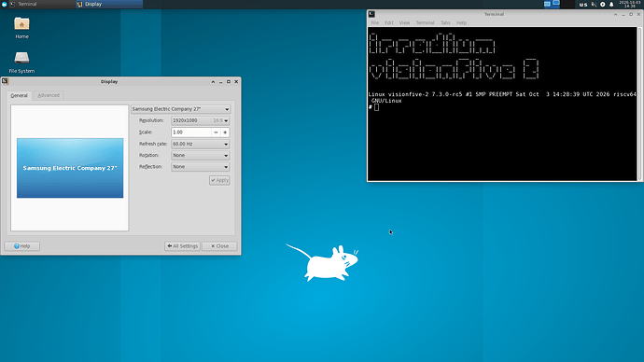This screenshot has width=644, height=362.
Task: Open File menu in Terminal
Action: (375, 23)
